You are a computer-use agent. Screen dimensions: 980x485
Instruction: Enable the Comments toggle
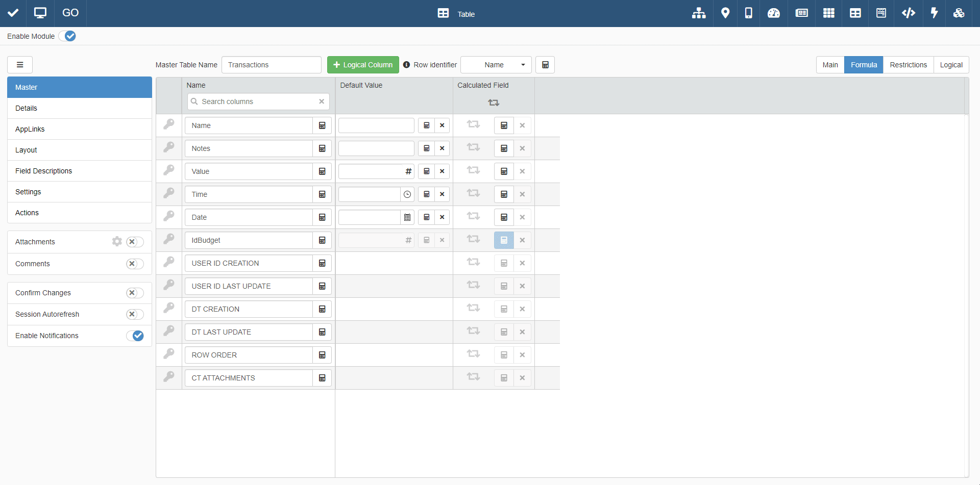[x=135, y=264]
